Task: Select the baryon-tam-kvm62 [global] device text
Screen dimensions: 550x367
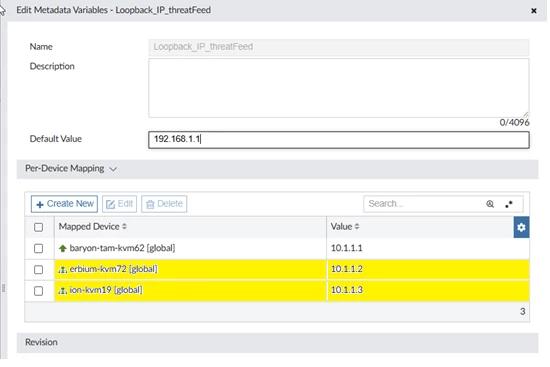Action: click(122, 248)
